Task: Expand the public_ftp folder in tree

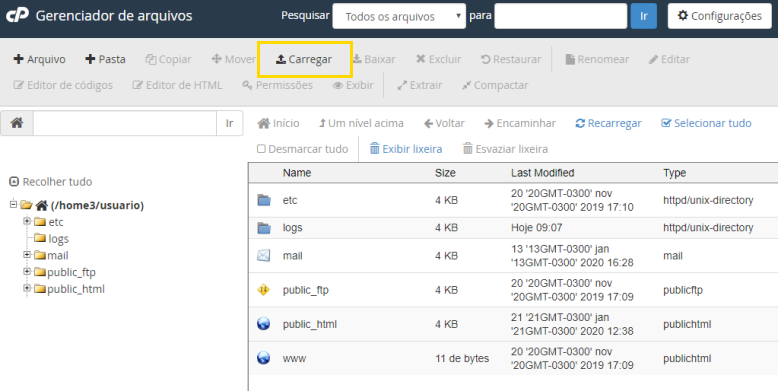Action: click(x=27, y=271)
